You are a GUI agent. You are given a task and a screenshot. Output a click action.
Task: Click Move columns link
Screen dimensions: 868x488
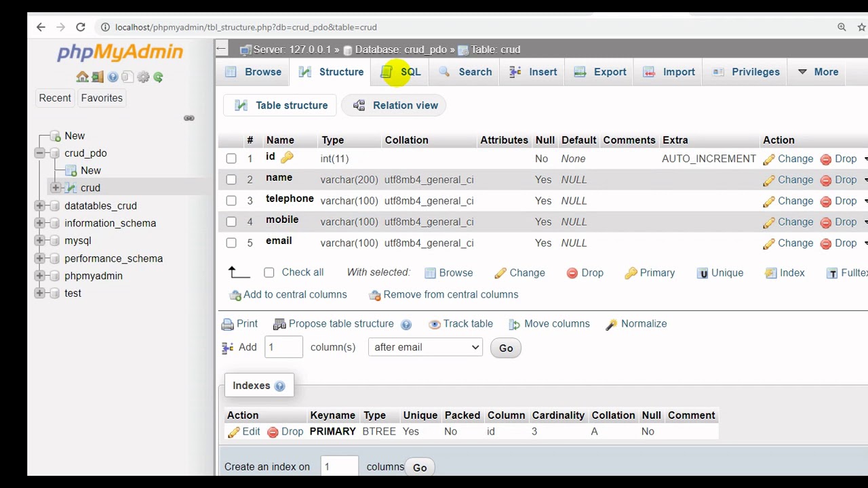point(549,324)
